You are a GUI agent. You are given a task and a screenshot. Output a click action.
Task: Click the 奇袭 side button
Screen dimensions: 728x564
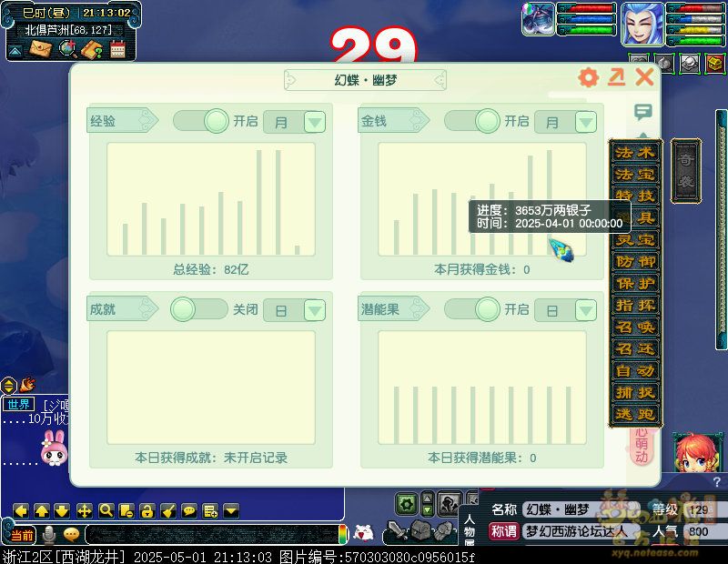[x=686, y=171]
